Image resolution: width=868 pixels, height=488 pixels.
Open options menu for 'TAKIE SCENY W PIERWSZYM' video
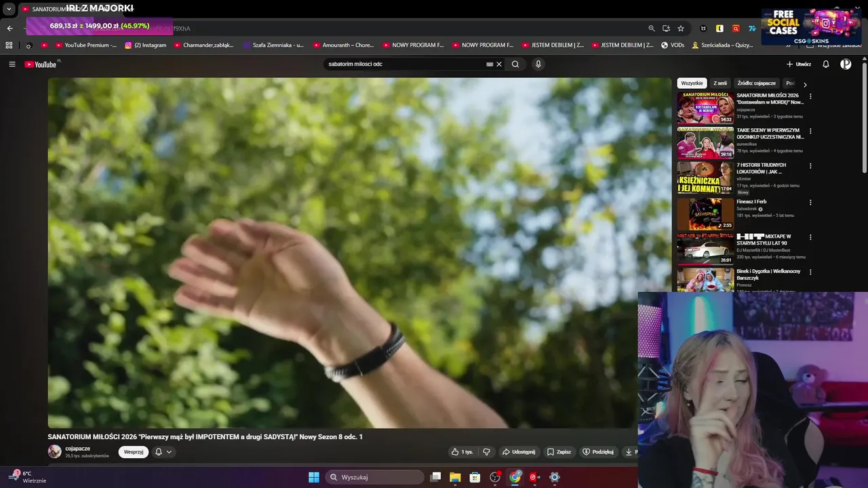pos(810,131)
